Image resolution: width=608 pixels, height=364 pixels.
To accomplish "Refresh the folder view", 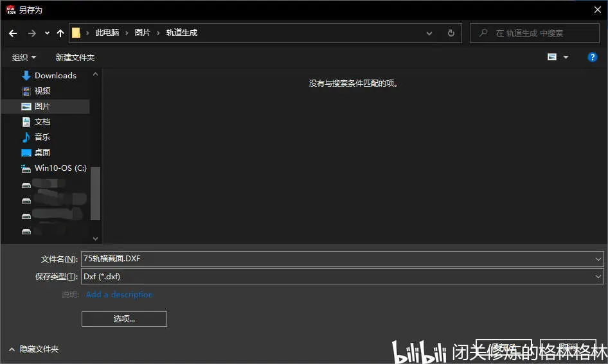I will click(x=451, y=33).
